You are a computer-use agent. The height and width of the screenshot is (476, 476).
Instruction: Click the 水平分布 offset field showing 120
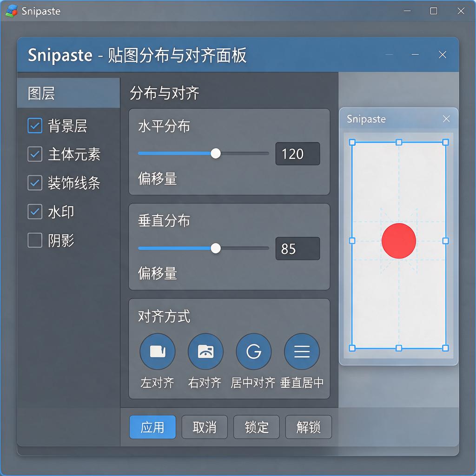point(297,153)
